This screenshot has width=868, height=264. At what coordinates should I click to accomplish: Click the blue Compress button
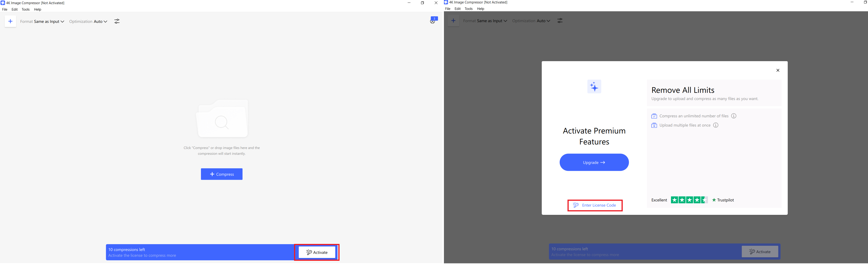pos(222,174)
